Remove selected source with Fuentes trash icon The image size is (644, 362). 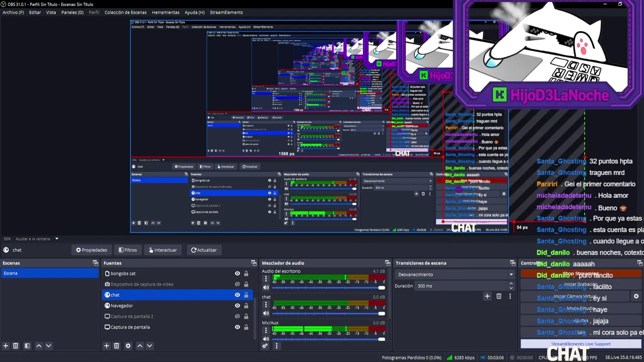coord(116,346)
